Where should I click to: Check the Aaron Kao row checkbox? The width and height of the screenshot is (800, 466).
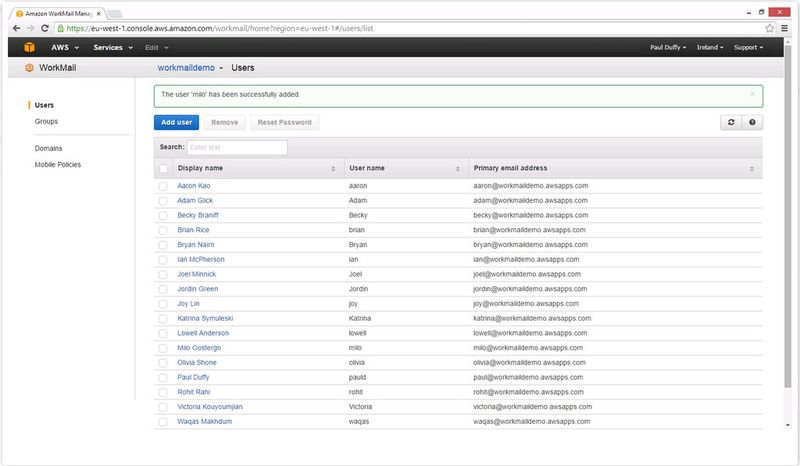(163, 186)
